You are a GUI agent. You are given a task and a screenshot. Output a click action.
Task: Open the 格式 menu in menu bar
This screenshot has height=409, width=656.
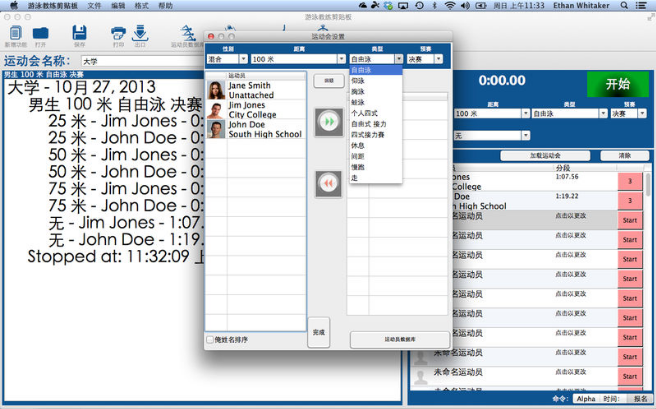(141, 5)
